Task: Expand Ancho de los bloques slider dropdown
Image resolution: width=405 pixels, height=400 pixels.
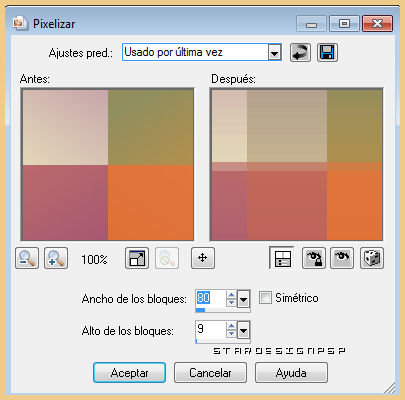Action: coord(244,299)
